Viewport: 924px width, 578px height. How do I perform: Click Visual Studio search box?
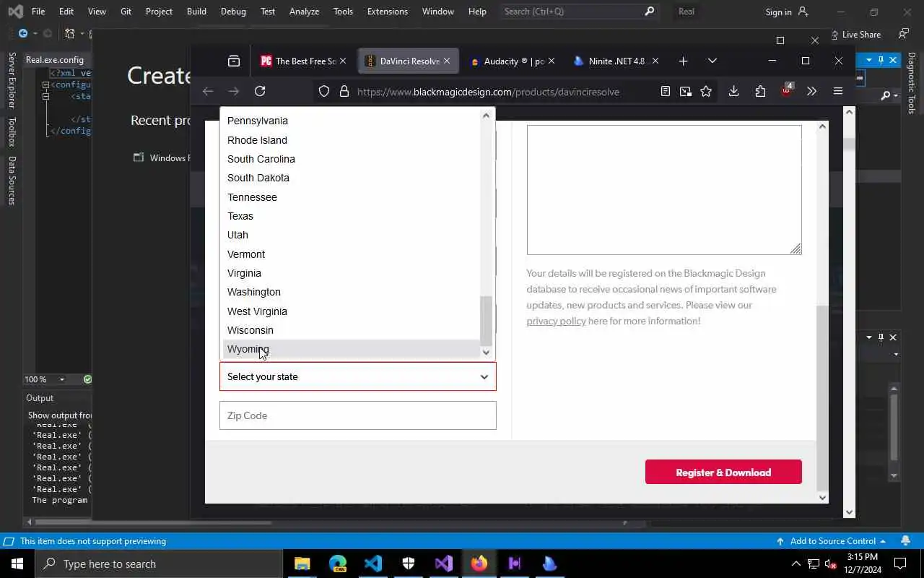tap(578, 12)
